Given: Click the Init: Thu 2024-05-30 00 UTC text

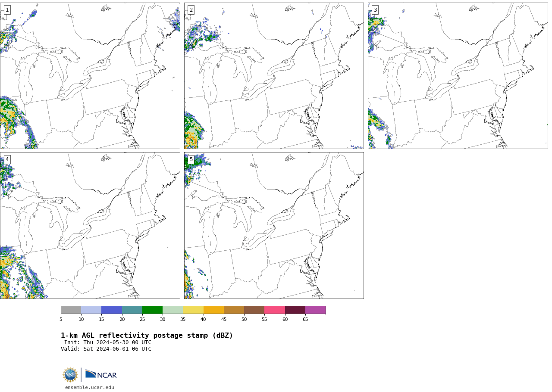Looking at the screenshot, I should pos(108,342).
